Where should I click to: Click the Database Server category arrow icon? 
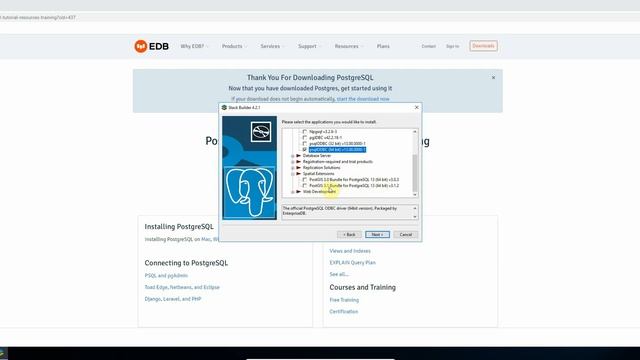click(298, 156)
